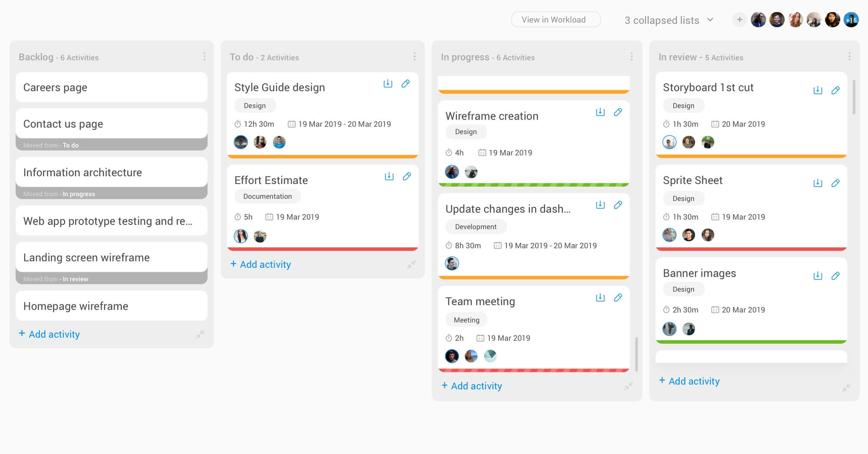The height and width of the screenshot is (454, 868).
Task: Click Moved from To do label
Action: coord(51,145)
